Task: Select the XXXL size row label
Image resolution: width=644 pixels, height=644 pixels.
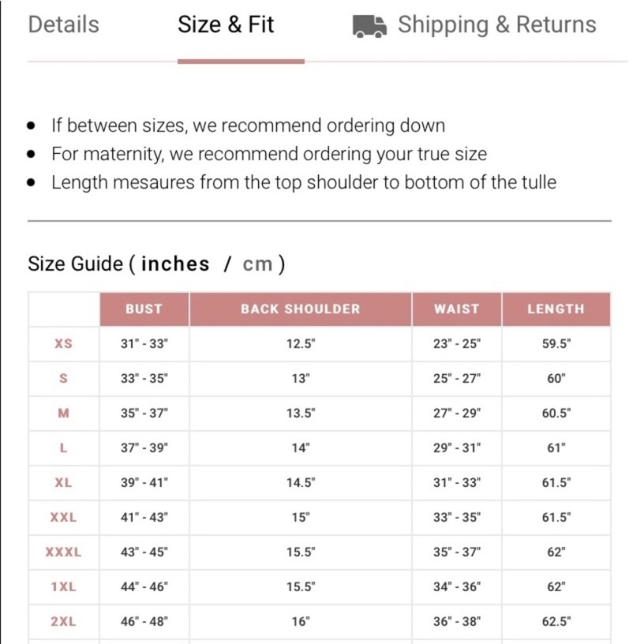Action: (63, 552)
